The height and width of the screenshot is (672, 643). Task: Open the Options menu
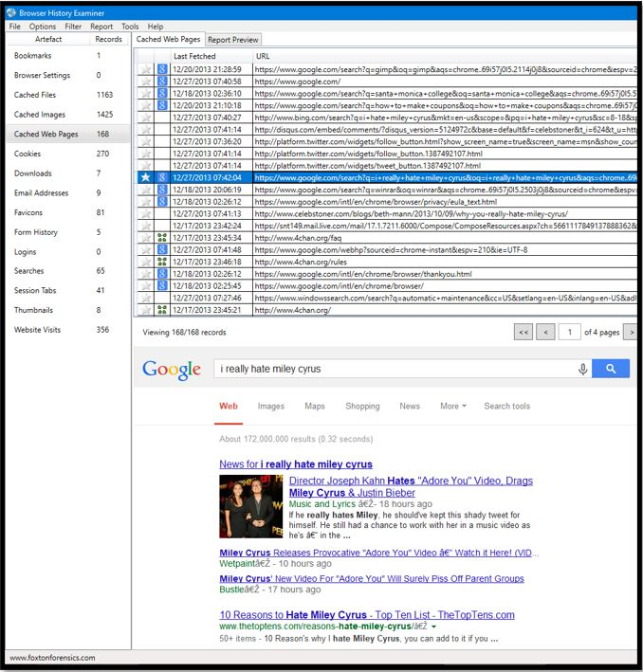click(x=43, y=27)
